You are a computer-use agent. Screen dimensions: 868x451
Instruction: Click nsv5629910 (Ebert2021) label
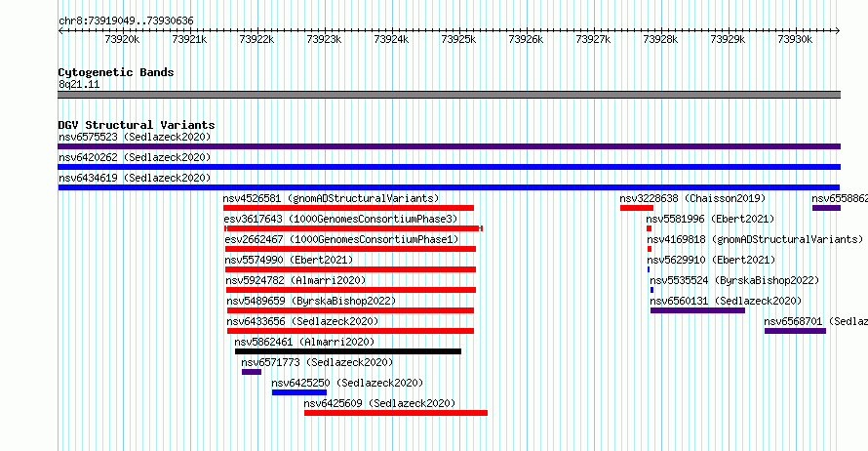click(711, 260)
